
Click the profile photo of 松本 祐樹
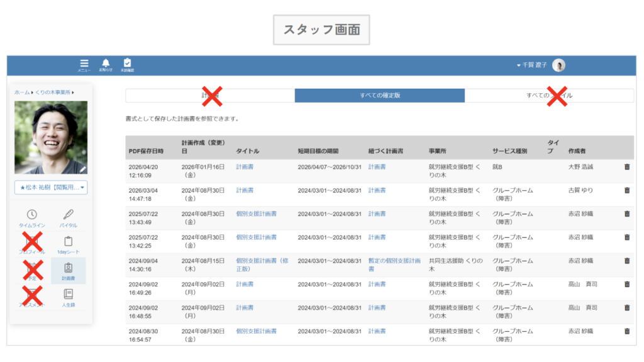[51, 137]
